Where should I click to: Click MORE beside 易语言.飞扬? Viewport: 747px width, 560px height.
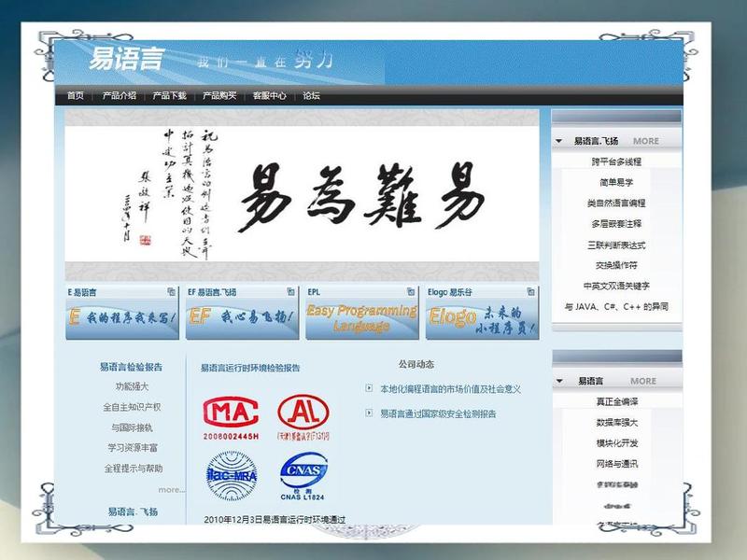[x=646, y=141]
